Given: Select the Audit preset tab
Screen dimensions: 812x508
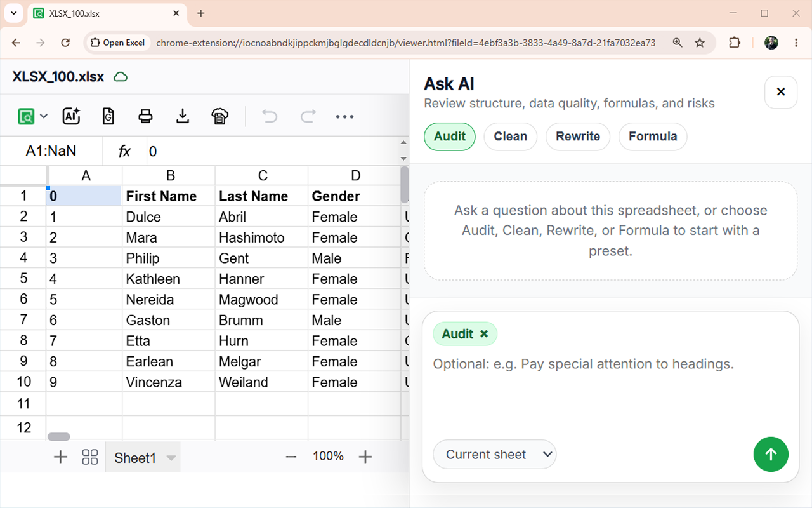Looking at the screenshot, I should tap(450, 137).
